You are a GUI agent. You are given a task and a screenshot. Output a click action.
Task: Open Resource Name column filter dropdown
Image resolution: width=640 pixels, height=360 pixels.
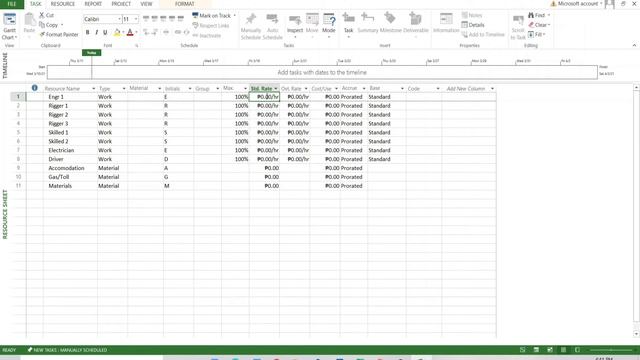pos(93,89)
